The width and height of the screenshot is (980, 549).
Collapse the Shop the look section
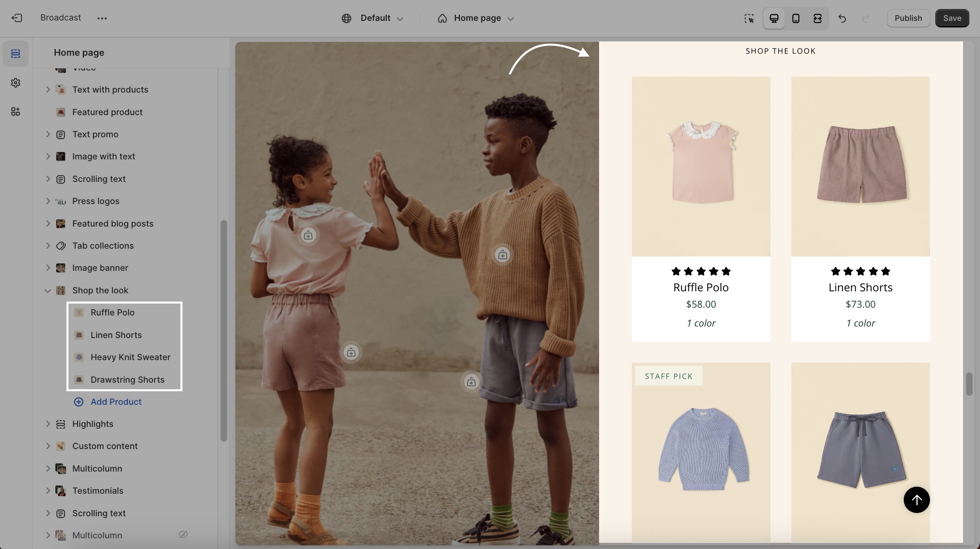coord(48,290)
